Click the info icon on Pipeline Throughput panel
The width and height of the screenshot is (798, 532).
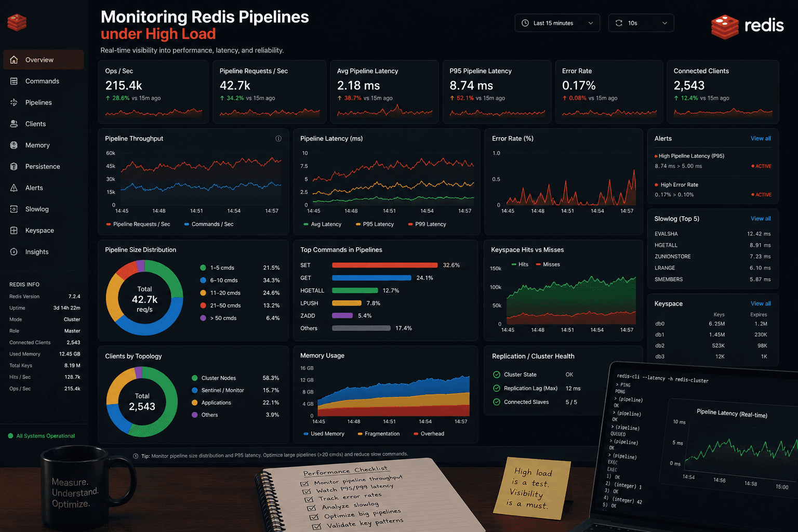[278, 139]
